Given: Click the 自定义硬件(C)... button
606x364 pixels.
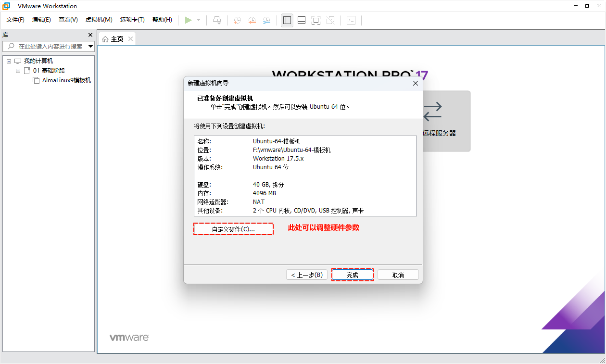Looking at the screenshot, I should [233, 229].
